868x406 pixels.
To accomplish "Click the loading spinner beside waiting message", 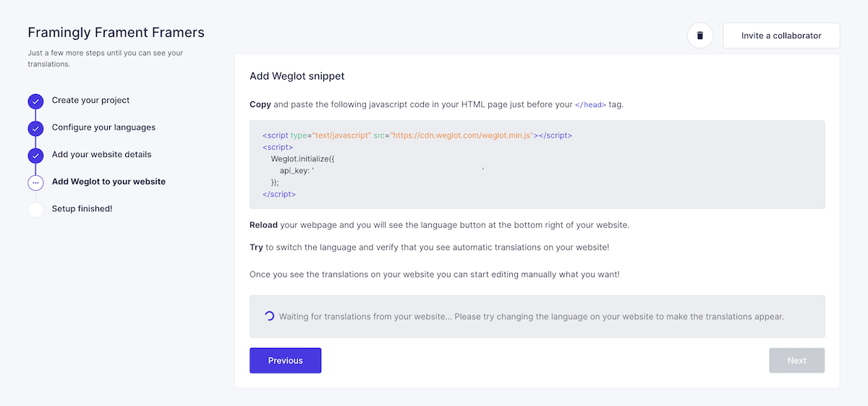I will point(269,316).
